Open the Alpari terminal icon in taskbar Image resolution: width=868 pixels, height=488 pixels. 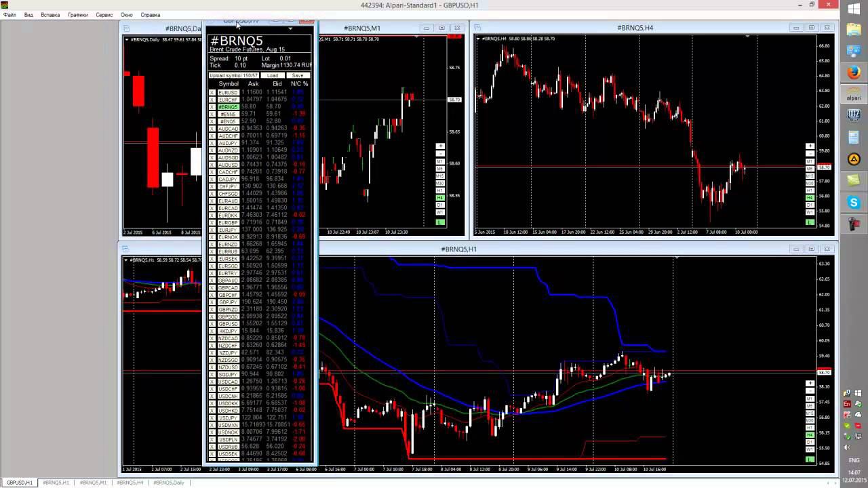(854, 94)
